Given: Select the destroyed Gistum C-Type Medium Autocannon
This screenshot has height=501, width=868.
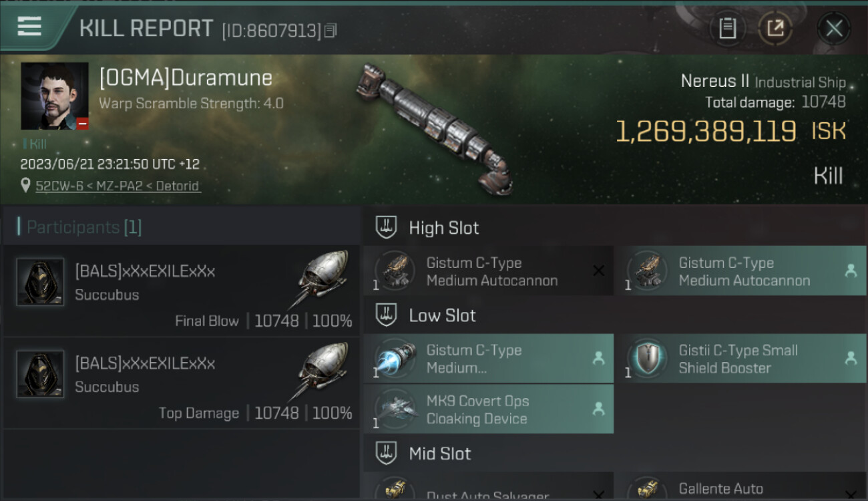Looking at the screenshot, I should click(x=489, y=271).
